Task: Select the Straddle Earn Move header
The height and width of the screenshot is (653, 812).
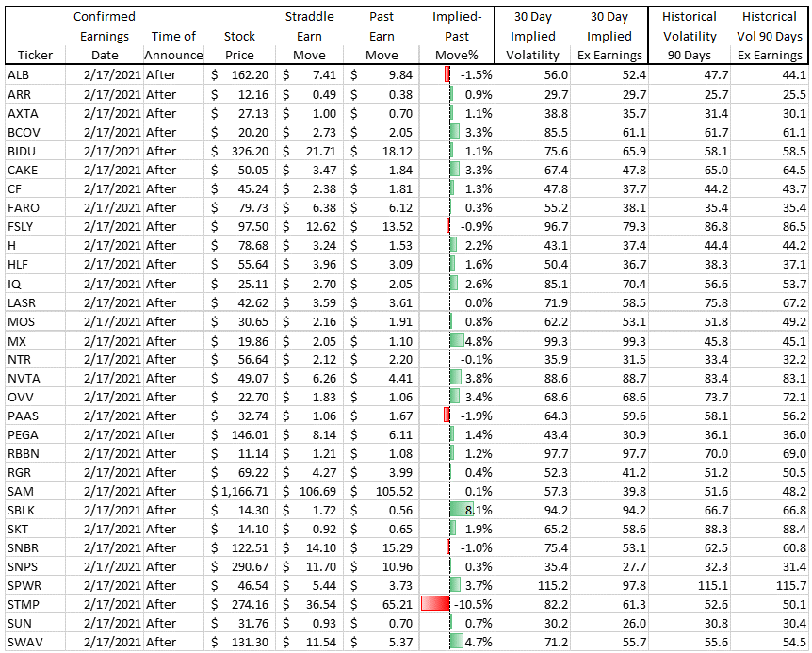Action: [309, 36]
